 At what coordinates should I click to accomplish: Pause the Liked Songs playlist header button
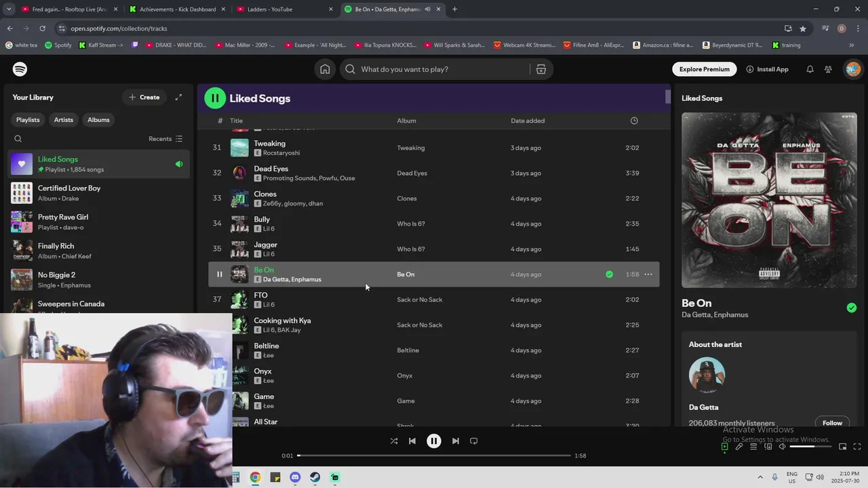(x=215, y=98)
